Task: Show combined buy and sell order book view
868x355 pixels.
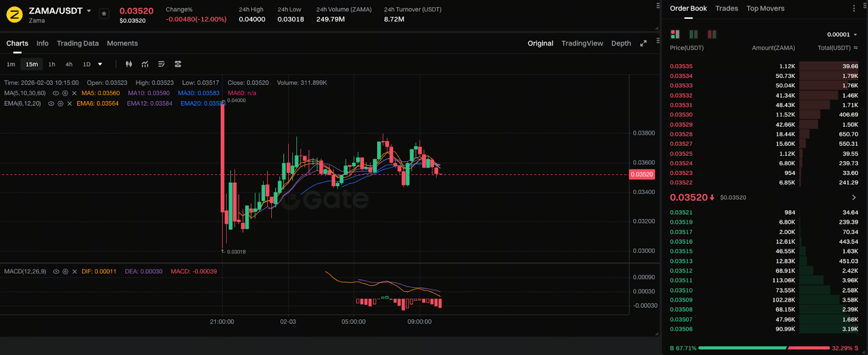Action: point(675,34)
